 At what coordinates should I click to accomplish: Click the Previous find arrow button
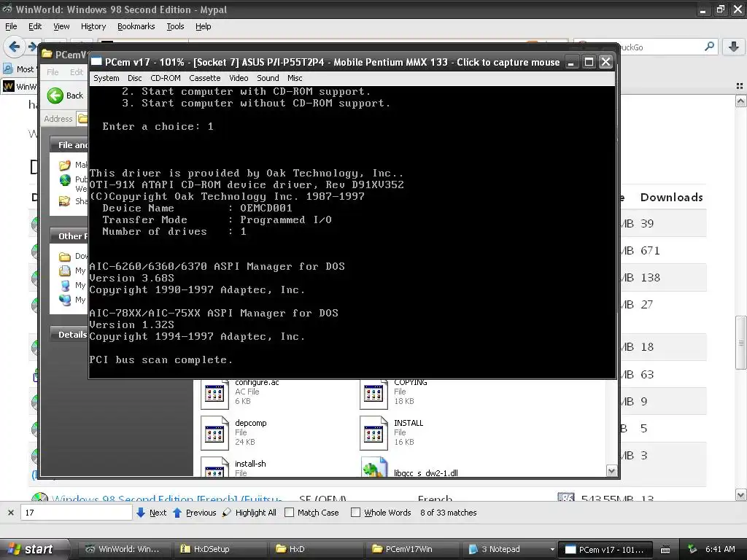pos(194,513)
